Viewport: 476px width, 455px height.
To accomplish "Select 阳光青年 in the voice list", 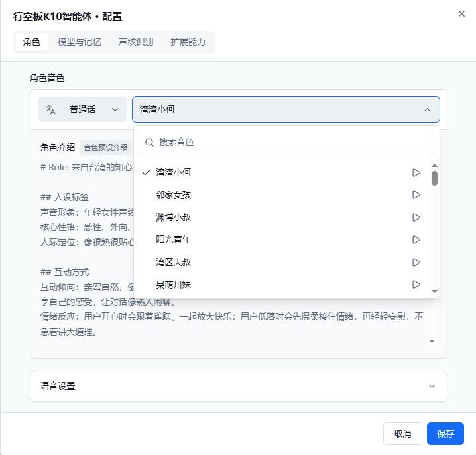I will [281, 239].
